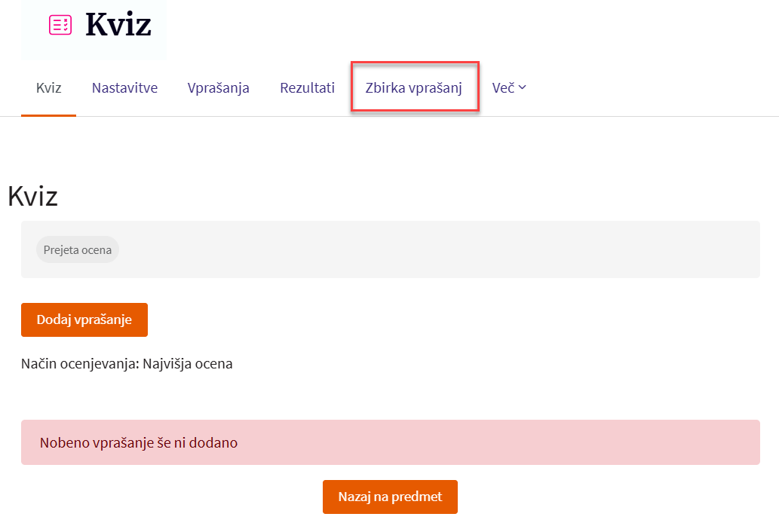Open the Zbirka vprašanj tab
779x532 pixels.
tap(413, 87)
